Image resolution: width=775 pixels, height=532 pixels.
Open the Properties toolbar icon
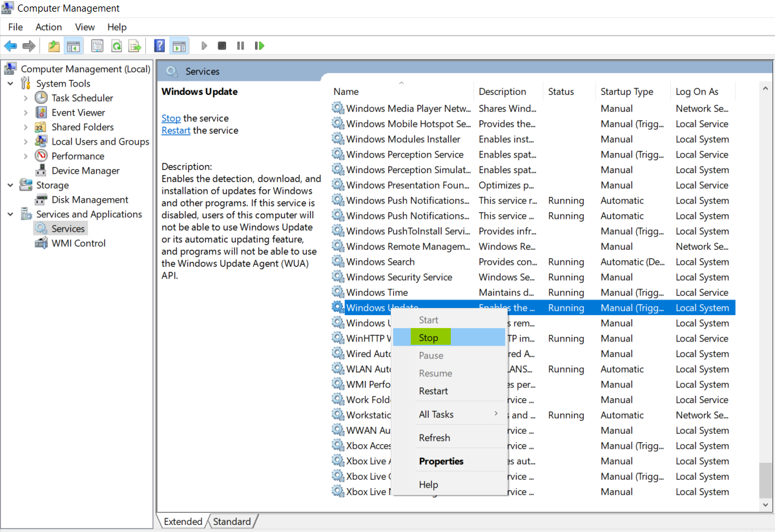click(x=98, y=46)
